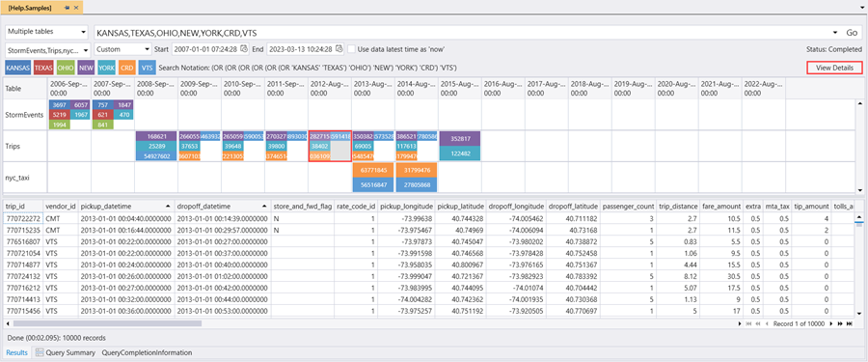Open the Multiple tables dropdown
The height and width of the screenshot is (362, 868).
pos(47,32)
